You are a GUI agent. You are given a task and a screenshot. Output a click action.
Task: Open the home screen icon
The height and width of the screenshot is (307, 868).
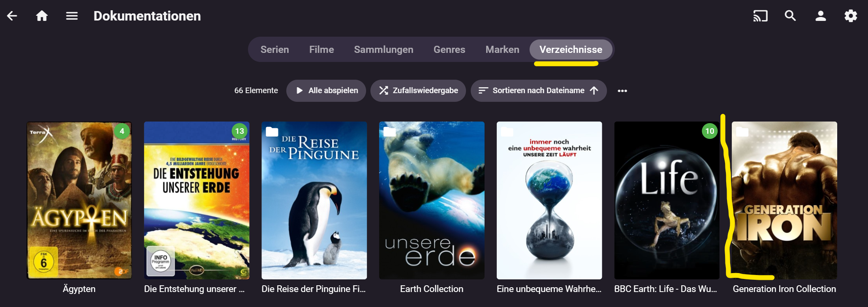[42, 16]
